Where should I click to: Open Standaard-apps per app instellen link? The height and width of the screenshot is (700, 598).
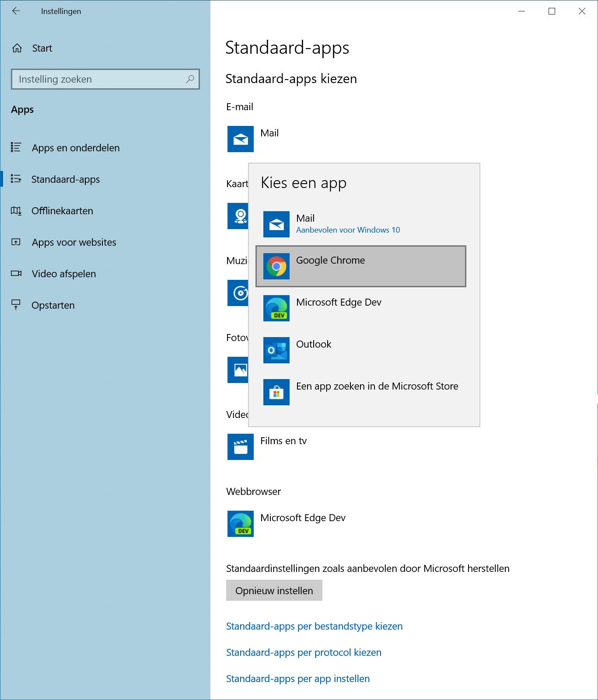tap(298, 679)
